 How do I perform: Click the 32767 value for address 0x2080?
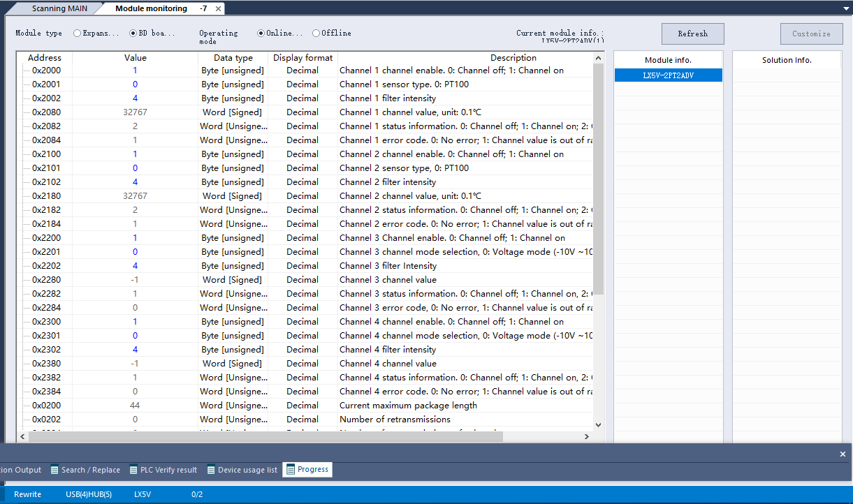click(x=135, y=112)
